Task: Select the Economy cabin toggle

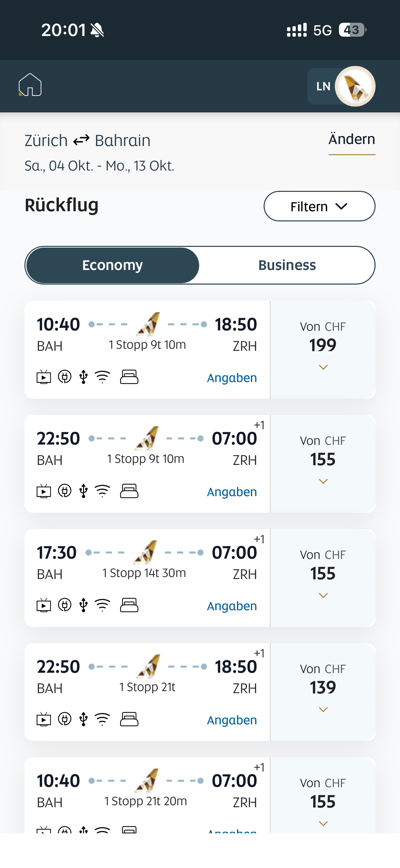Action: click(112, 265)
